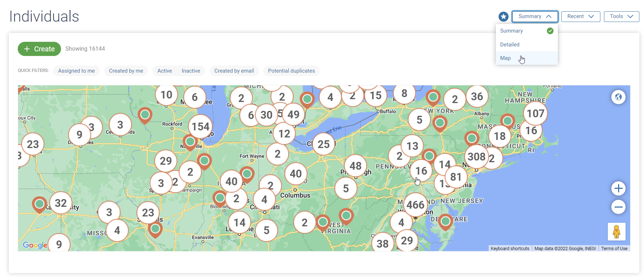Open the Terms of Use link
Screen dimensions: 644x277
pos(614,248)
